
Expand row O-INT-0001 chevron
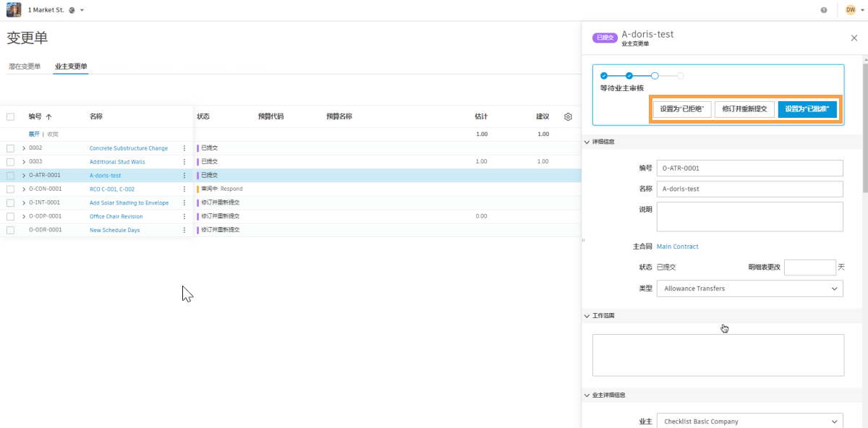pos(24,203)
